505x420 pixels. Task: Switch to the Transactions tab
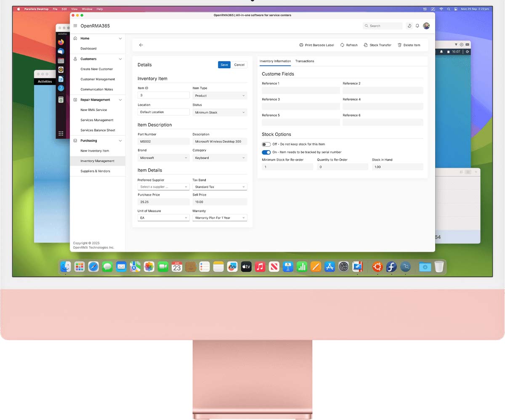coord(304,61)
